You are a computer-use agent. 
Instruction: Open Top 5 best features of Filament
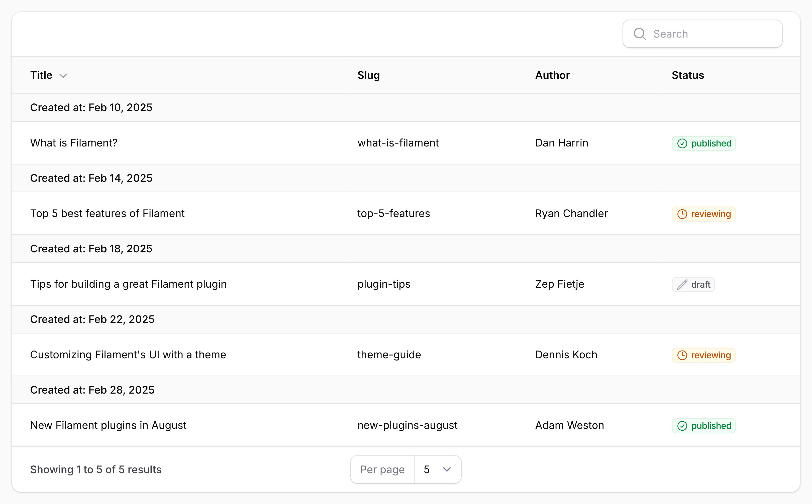tap(108, 213)
